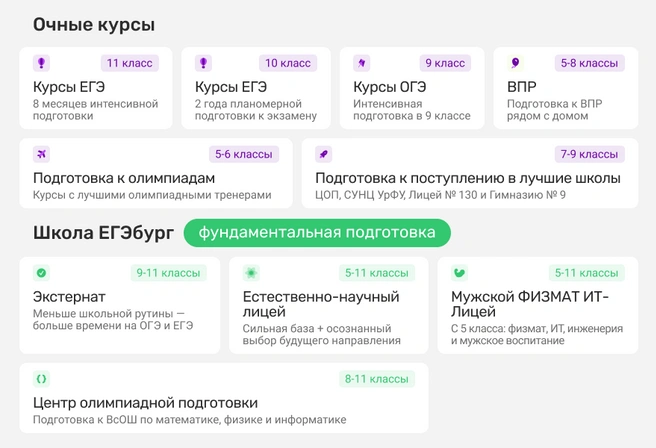This screenshot has width=656, height=448.
Task: Select the 9 класс badge
Action: [445, 63]
